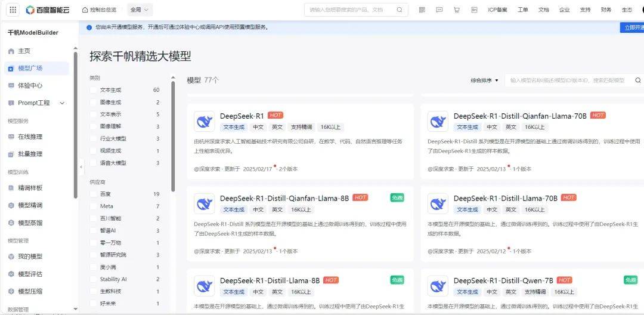Screen dimensions: 644x315
Task: Click the 精调样板 sidebar icon
Action: click(x=11, y=188)
